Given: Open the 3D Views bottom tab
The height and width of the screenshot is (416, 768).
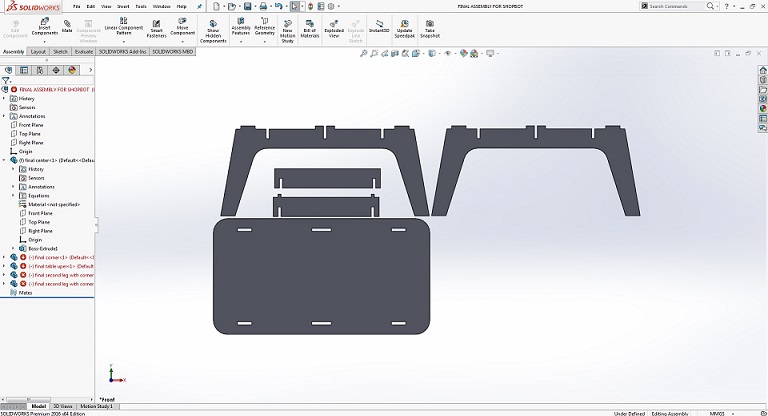Looking at the screenshot, I should [x=63, y=406].
